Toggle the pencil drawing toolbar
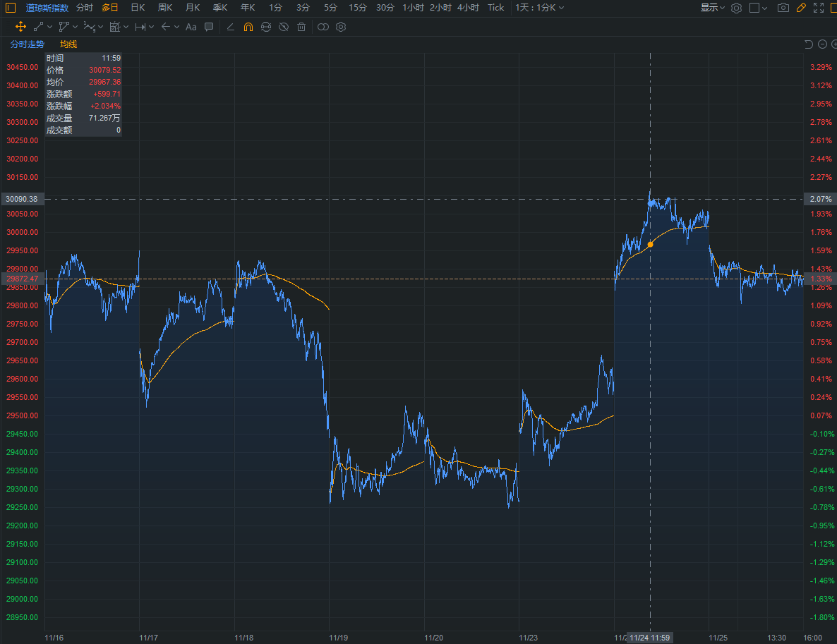Screen dimensions: 837x644 pyautogui.click(x=801, y=8)
